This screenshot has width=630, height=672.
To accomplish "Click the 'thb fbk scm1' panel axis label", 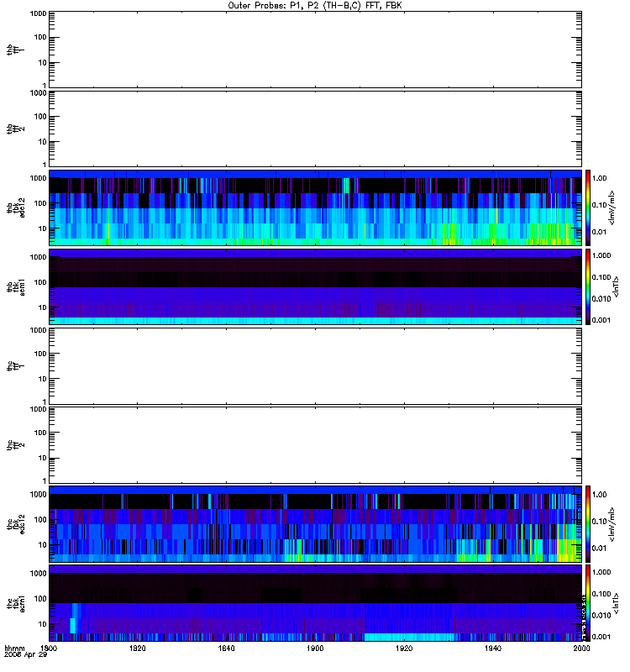I will click(15, 287).
